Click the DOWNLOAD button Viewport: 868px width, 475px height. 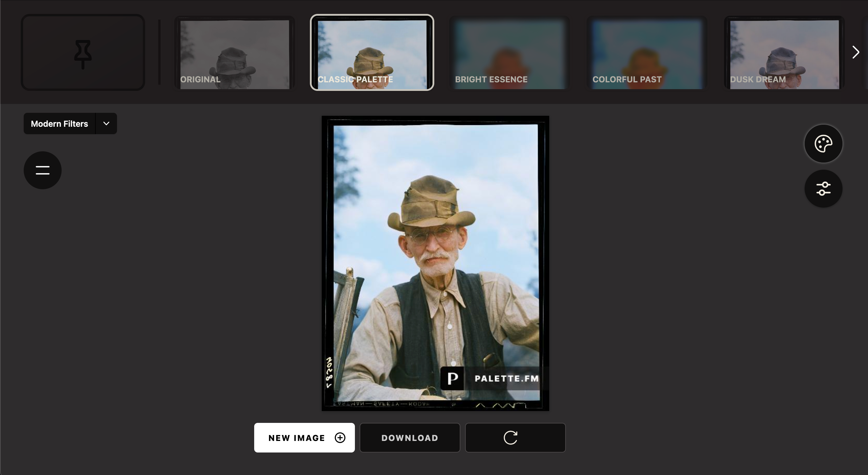click(x=409, y=438)
